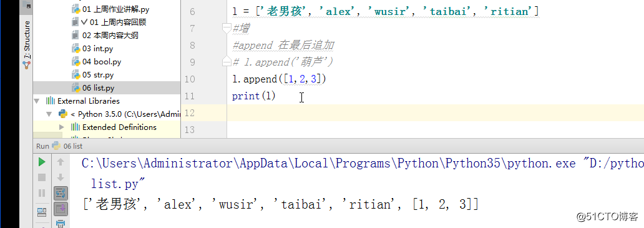The height and width of the screenshot is (228, 644).
Task: Open 04 bool.py from project tree
Action: pos(102,62)
